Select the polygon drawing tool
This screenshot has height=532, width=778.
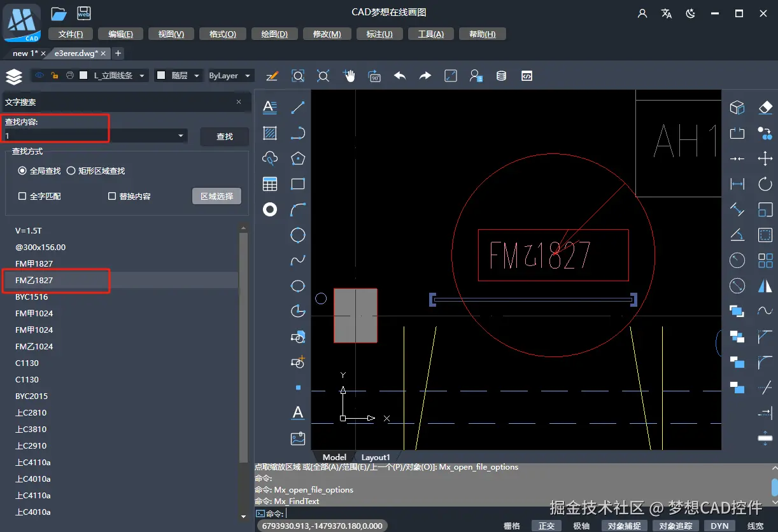point(297,158)
